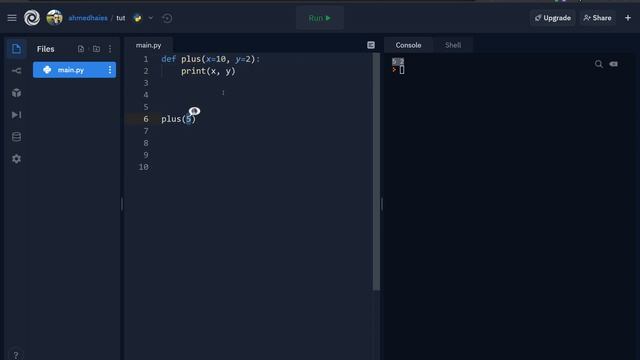Run the program

coord(320,18)
